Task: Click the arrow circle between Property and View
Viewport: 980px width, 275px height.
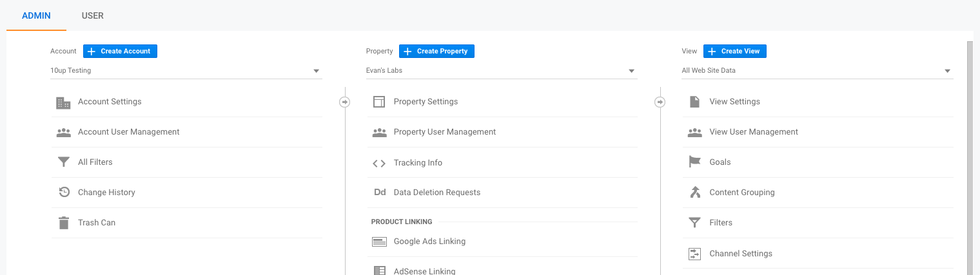Action: 660,102
